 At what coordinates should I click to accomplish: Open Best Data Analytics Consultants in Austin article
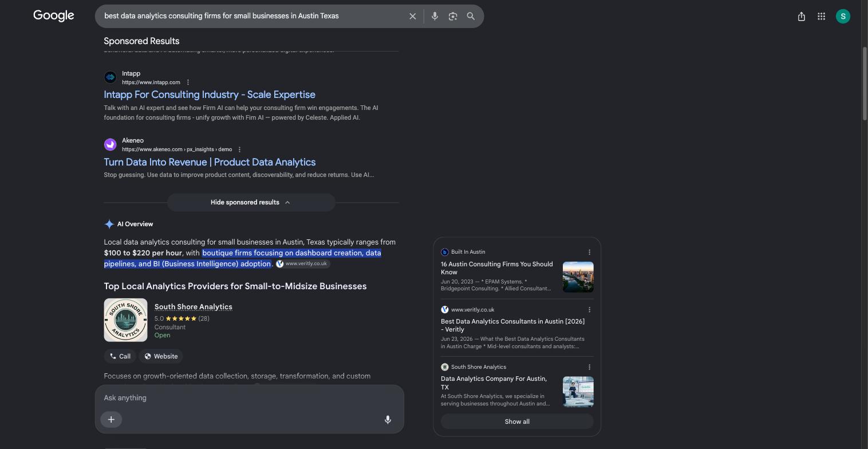pos(513,325)
